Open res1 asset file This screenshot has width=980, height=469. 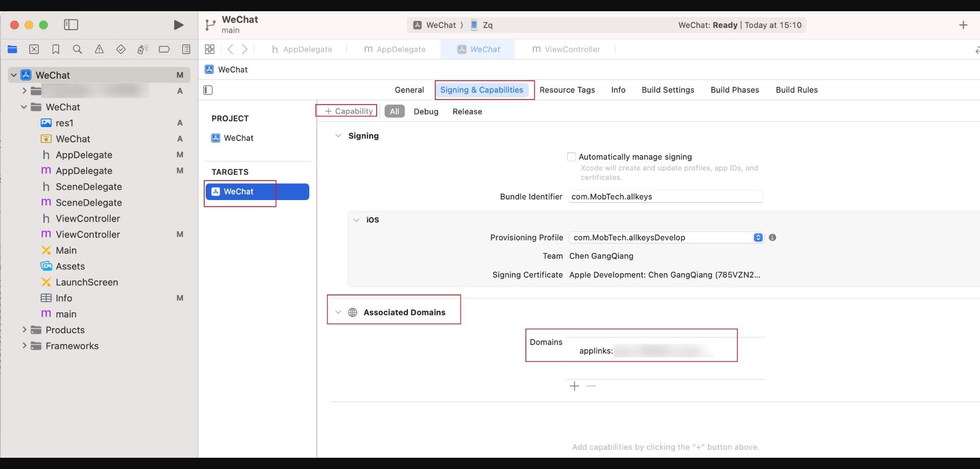click(64, 123)
